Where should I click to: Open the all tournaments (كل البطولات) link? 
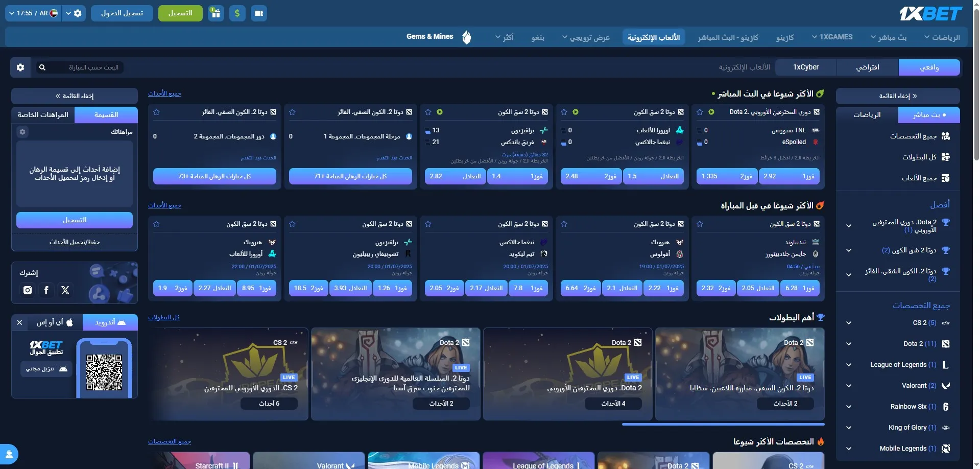coord(164,317)
